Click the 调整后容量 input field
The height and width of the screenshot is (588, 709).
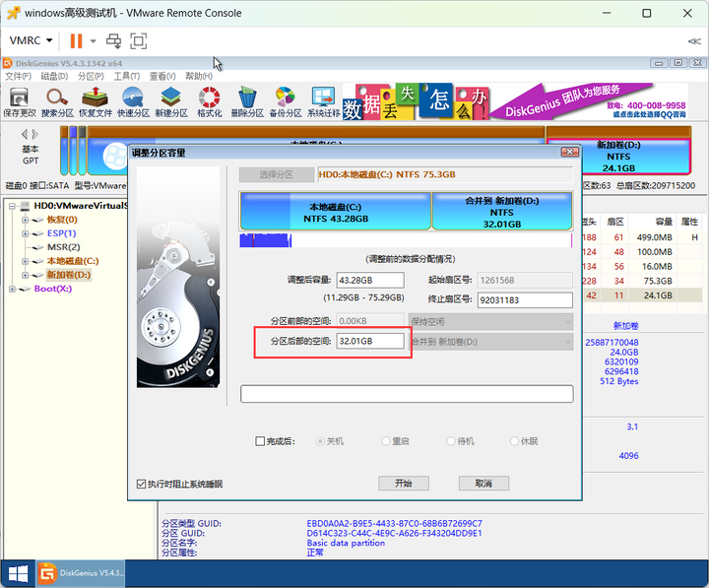pos(370,280)
